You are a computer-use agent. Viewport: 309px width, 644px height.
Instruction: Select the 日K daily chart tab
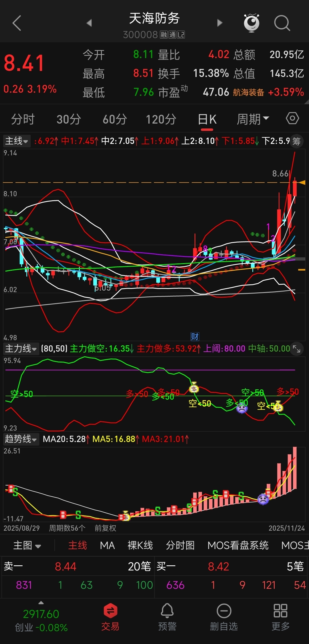click(x=207, y=119)
